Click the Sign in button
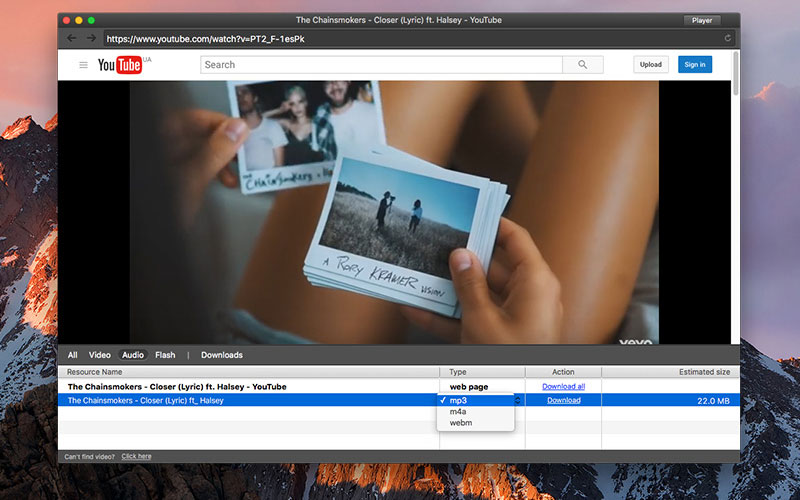The height and width of the screenshot is (500, 800). point(694,65)
